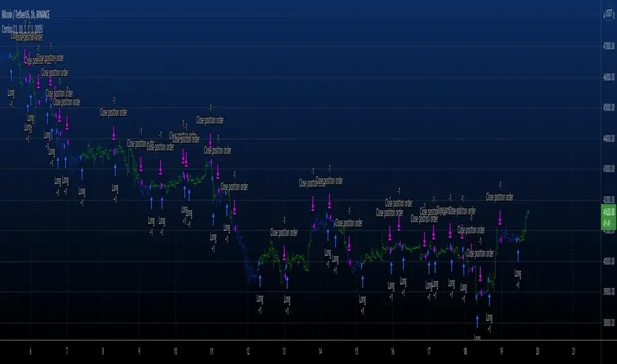
Task: Click date label 7 on the time axis
Action: [x=66, y=351]
